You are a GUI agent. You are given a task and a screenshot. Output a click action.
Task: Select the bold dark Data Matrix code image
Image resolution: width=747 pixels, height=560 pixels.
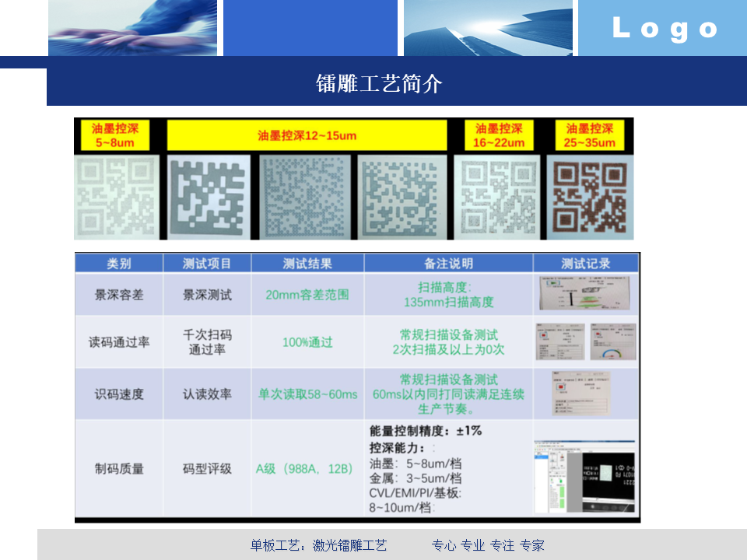(x=209, y=197)
